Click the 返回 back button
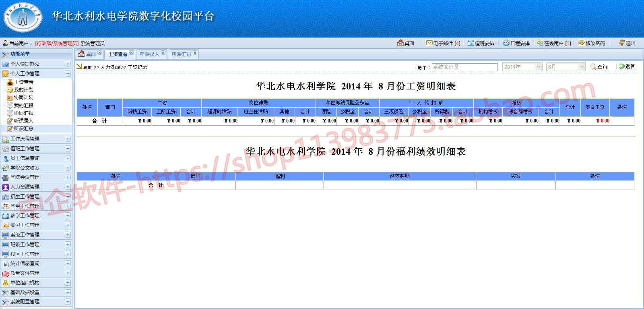The width and height of the screenshot is (644, 309). point(627,66)
